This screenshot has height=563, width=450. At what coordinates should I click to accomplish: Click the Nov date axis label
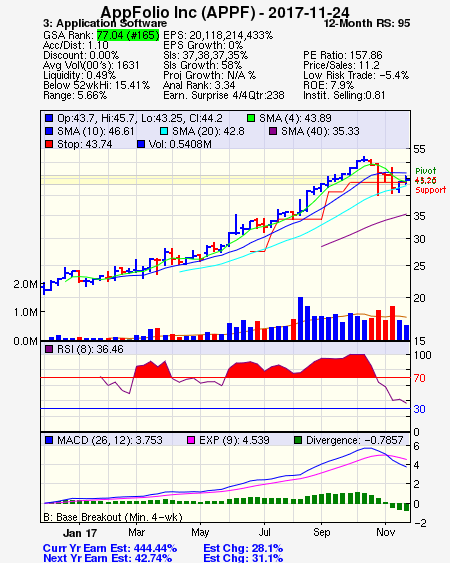pyautogui.click(x=386, y=532)
